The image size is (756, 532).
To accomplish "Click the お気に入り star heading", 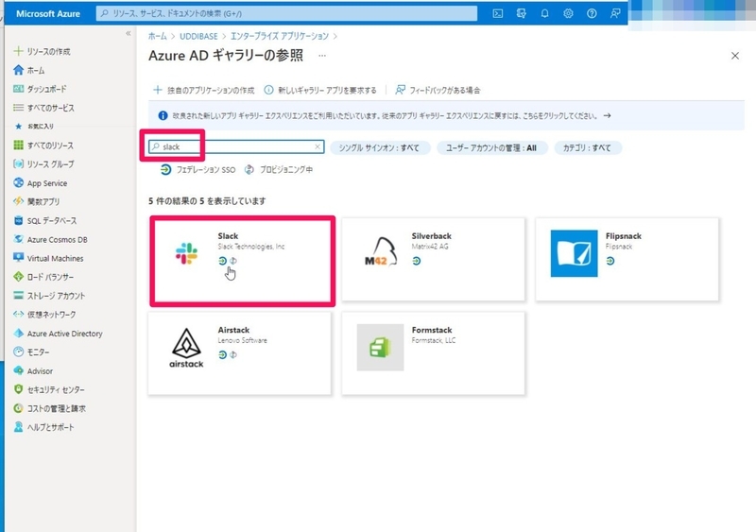I will click(x=34, y=127).
